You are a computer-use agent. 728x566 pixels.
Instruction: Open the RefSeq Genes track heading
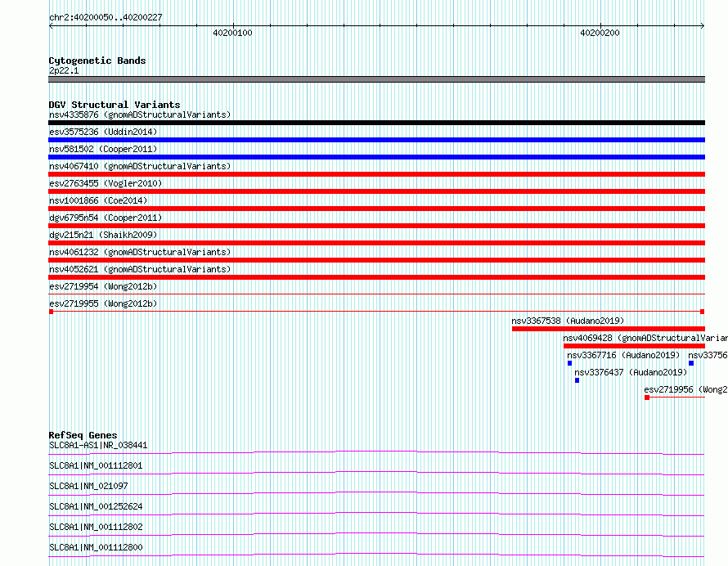coord(83,435)
